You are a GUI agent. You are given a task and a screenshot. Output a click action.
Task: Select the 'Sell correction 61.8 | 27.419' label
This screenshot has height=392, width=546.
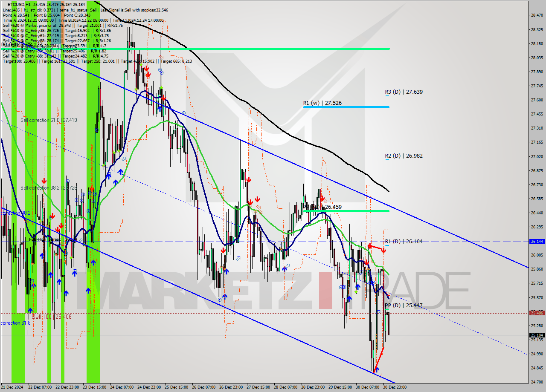(49, 120)
